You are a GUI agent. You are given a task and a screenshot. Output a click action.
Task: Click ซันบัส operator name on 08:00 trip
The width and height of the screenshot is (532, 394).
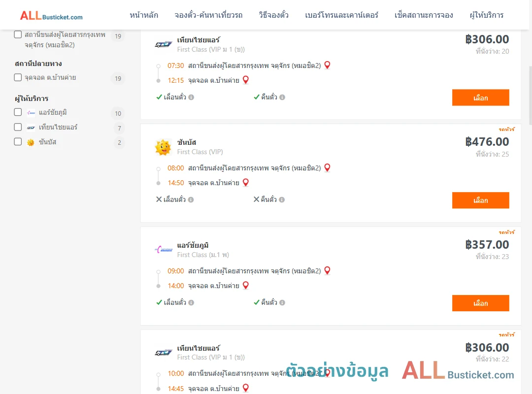(187, 142)
